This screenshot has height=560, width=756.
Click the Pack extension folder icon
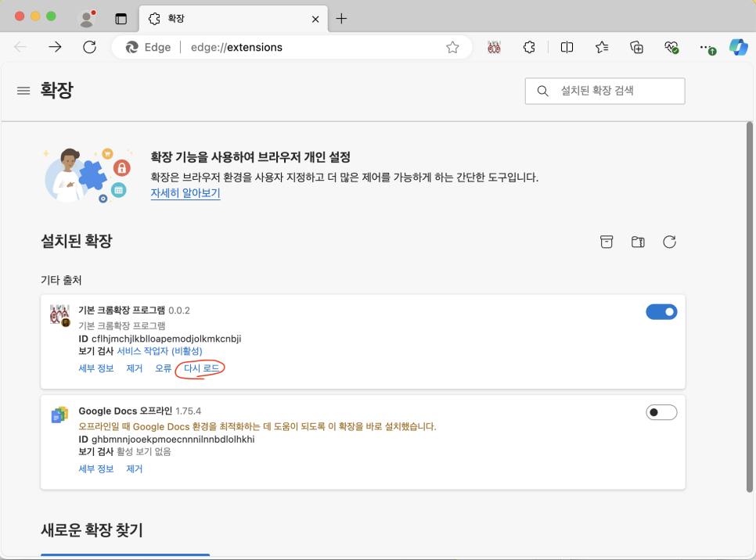[638, 242]
